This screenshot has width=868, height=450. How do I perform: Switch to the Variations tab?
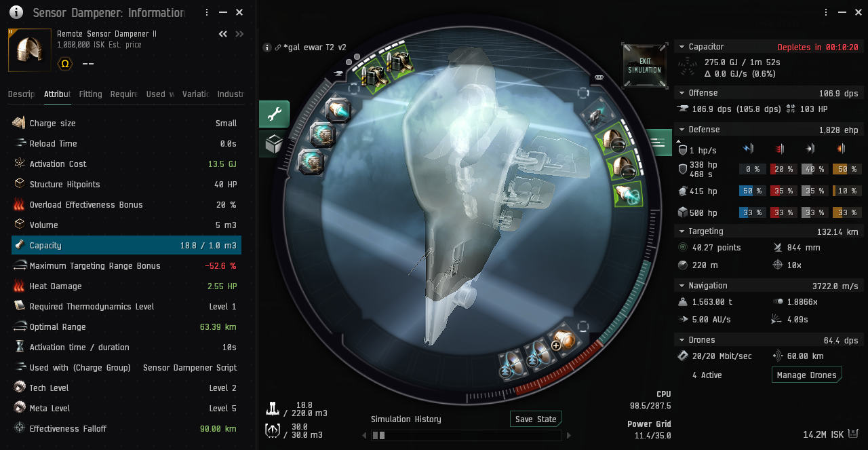tap(195, 94)
